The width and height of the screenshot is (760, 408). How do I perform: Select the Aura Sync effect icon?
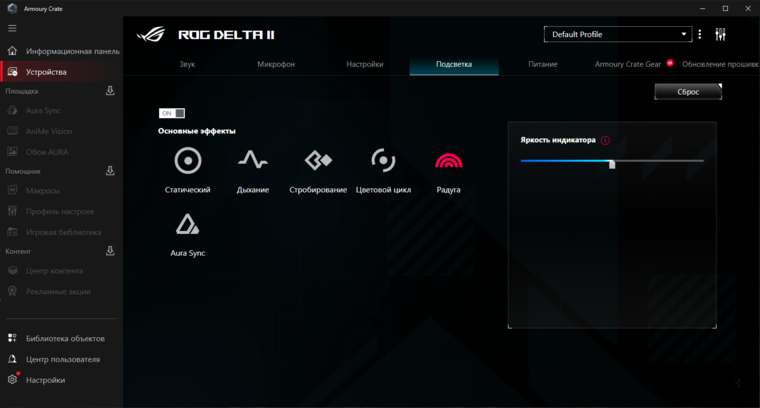(x=188, y=224)
